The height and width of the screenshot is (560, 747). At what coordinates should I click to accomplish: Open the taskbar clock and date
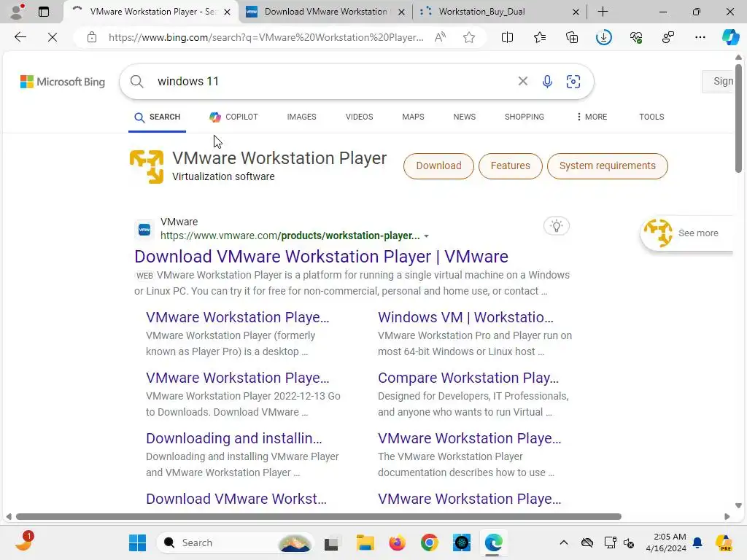(x=666, y=542)
